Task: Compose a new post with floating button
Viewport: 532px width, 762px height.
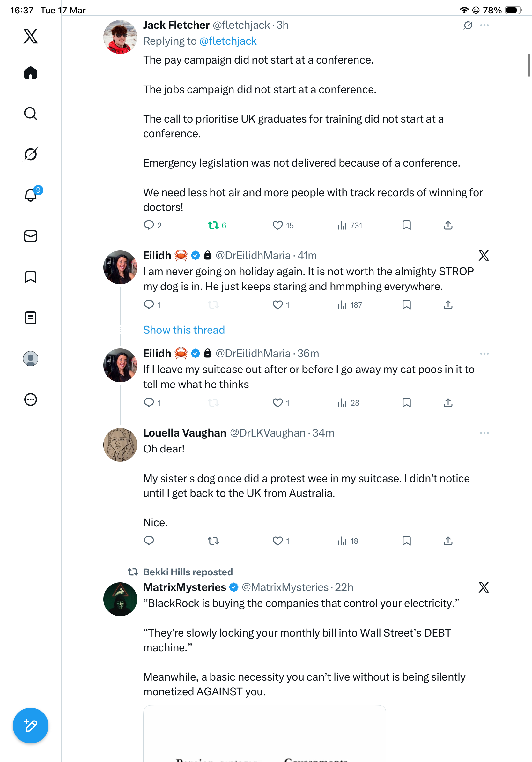Action: pyautogui.click(x=31, y=726)
